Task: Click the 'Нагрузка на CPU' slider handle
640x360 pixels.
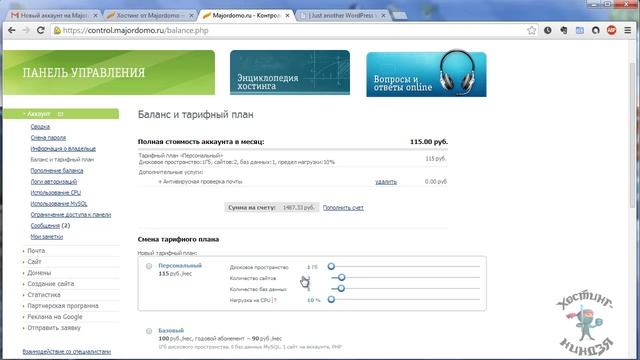Action: pos(331,300)
